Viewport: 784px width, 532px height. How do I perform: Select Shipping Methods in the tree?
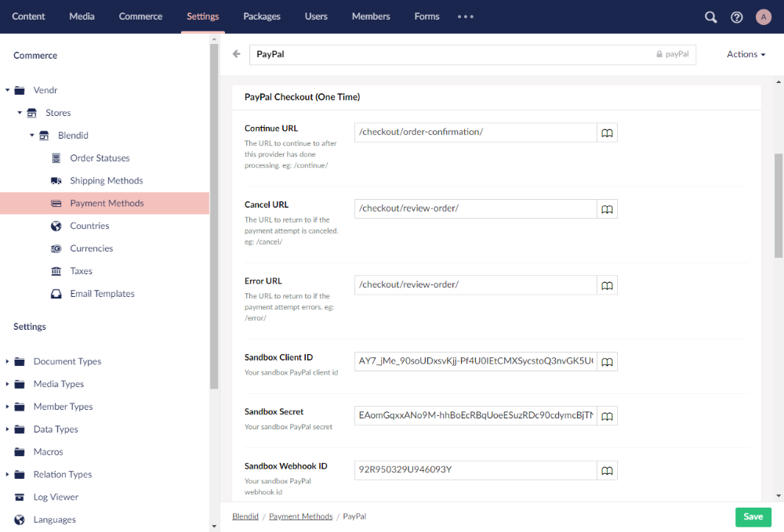pyautogui.click(x=107, y=181)
